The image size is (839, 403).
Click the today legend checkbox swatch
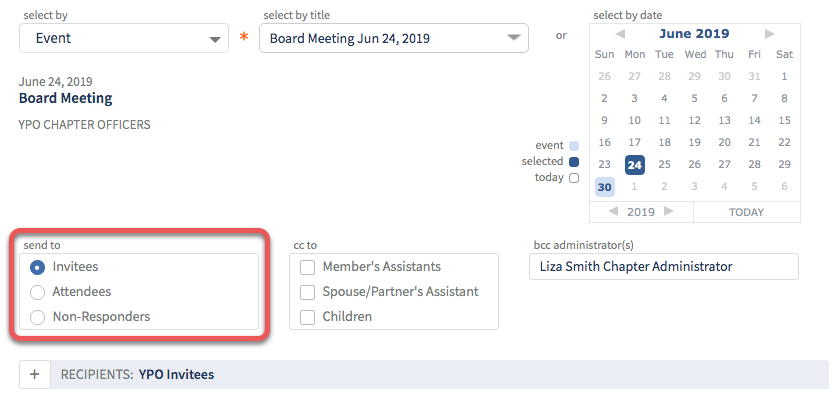(574, 178)
